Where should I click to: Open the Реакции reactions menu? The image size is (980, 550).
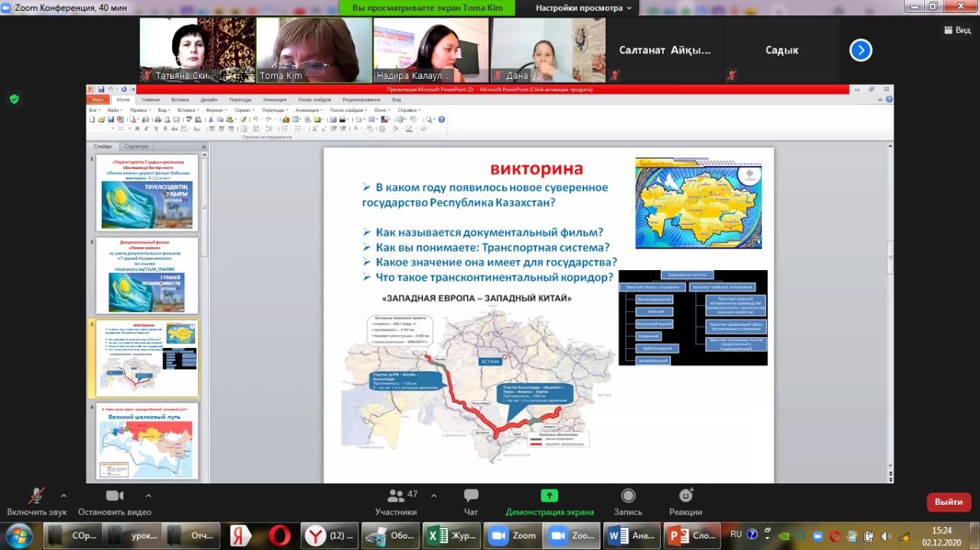point(685,497)
